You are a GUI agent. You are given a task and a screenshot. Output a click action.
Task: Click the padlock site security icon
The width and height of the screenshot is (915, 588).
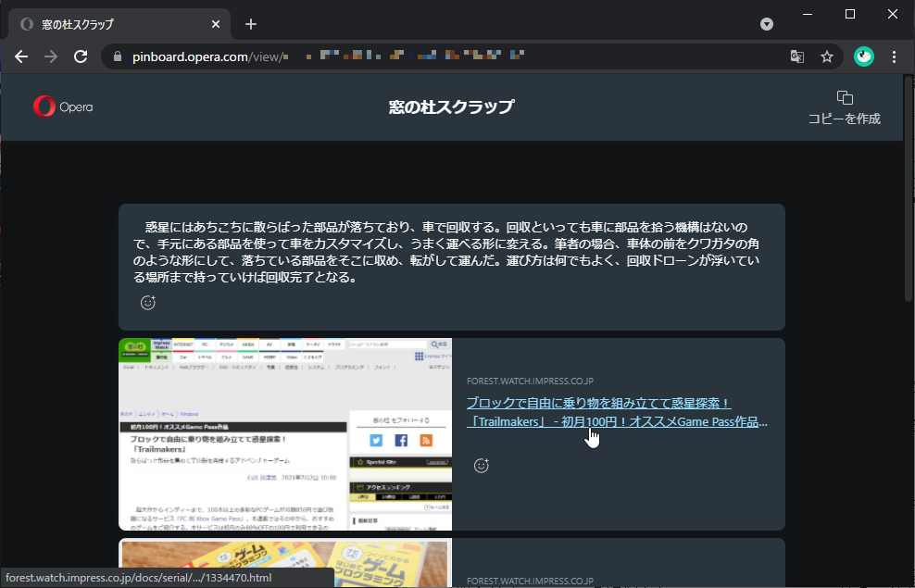117,56
